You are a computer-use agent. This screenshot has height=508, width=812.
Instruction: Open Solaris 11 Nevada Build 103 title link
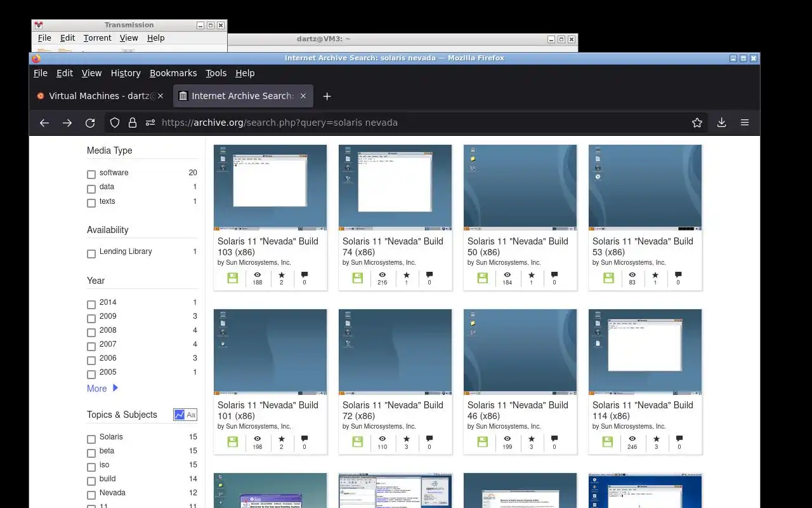[x=268, y=246]
